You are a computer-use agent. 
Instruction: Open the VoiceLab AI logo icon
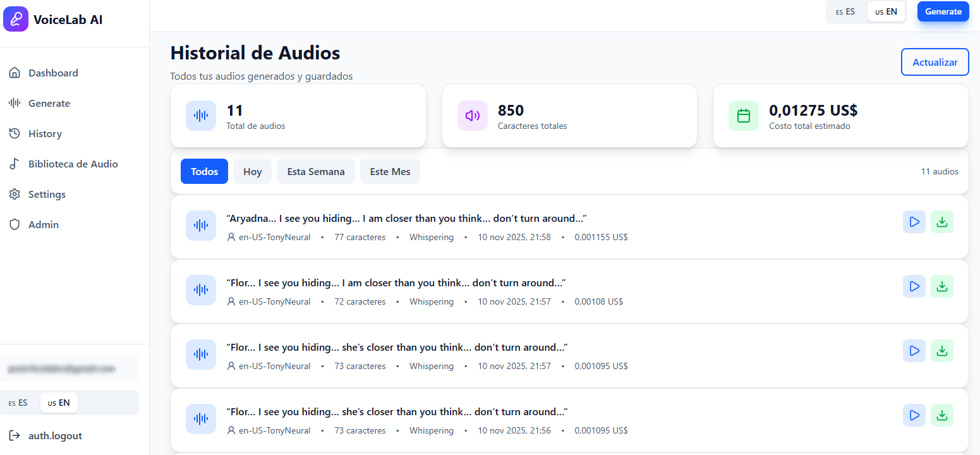click(16, 19)
